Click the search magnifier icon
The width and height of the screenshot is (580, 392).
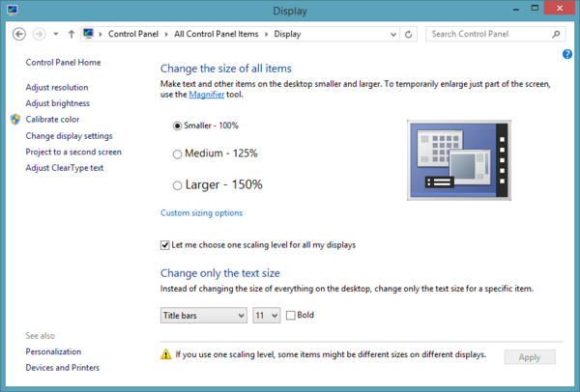point(556,34)
